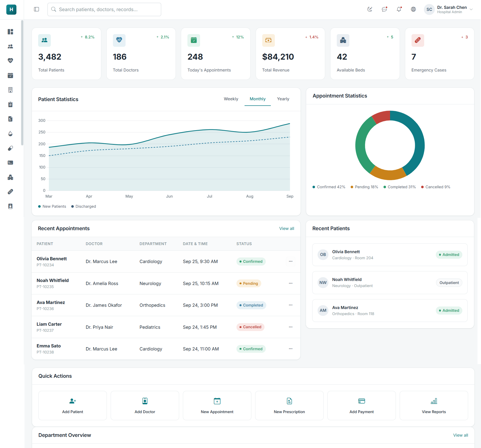Toggle Discharged legend in chart
This screenshot has width=481, height=448.
84,206
